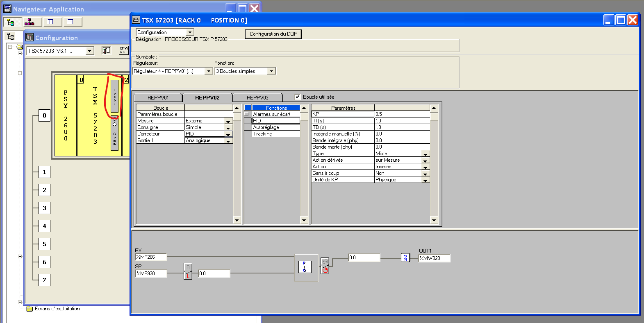Screen dimensions: 644x323
Task: Uncheck the Boucle utilisée checkbox
Action: click(x=298, y=97)
